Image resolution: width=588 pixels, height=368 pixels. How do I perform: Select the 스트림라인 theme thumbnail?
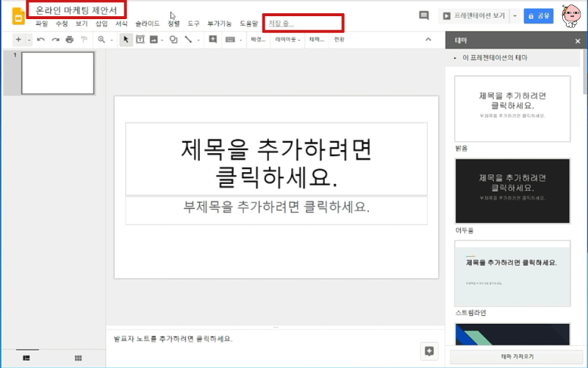click(x=512, y=273)
